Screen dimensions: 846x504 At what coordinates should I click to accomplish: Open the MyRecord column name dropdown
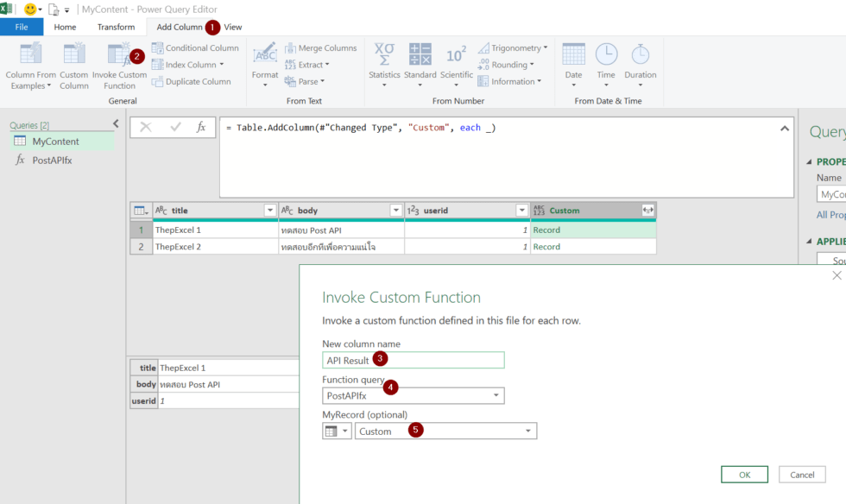tap(527, 432)
